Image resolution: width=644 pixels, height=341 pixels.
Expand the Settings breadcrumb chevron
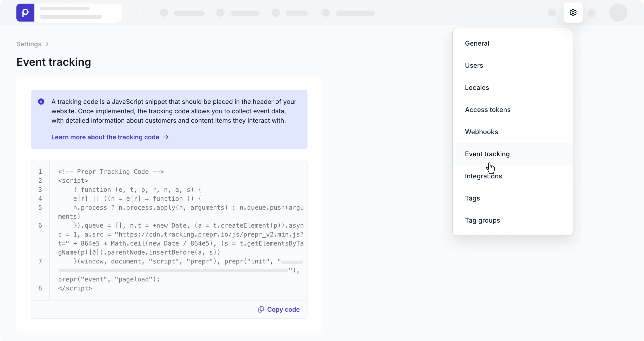click(x=47, y=44)
